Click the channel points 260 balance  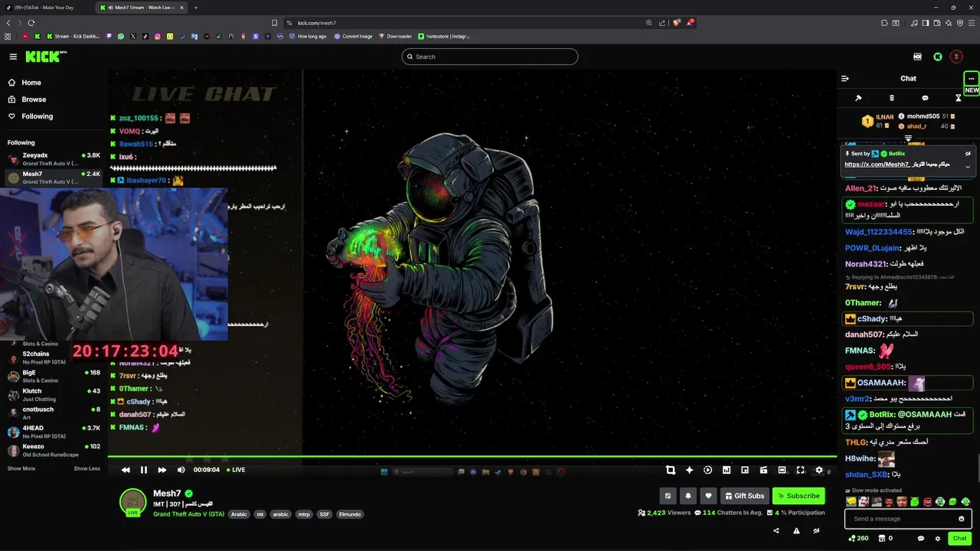coord(858,538)
